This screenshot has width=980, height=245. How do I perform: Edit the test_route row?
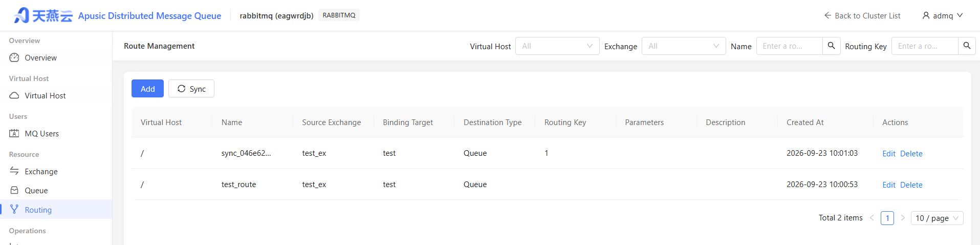point(888,185)
